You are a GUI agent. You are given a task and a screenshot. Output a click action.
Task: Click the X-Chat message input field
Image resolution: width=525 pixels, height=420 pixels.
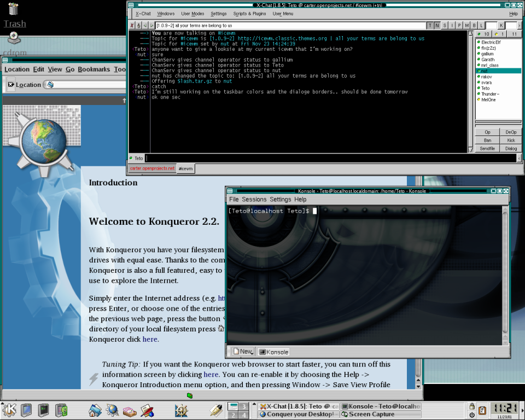331,158
